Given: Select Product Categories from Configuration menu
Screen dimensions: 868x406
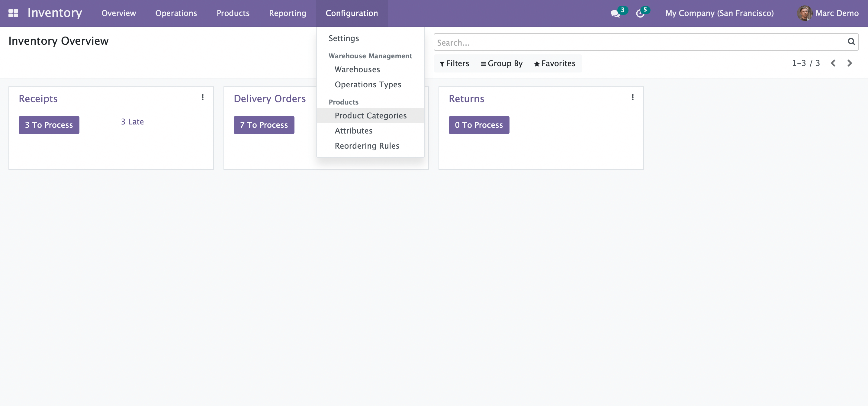Looking at the screenshot, I should click(x=370, y=116).
